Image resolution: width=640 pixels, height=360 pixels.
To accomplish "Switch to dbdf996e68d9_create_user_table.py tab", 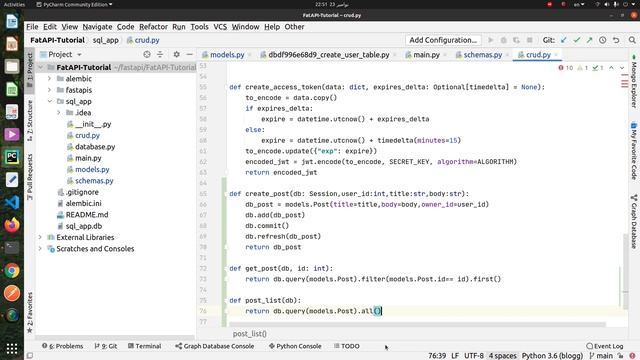I will pyautogui.click(x=329, y=55).
